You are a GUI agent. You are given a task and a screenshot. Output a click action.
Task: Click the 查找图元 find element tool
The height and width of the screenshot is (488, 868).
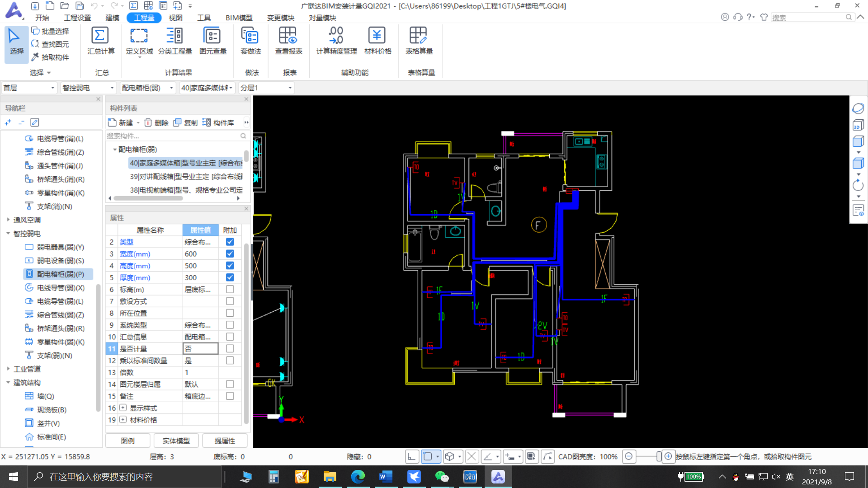(50, 44)
